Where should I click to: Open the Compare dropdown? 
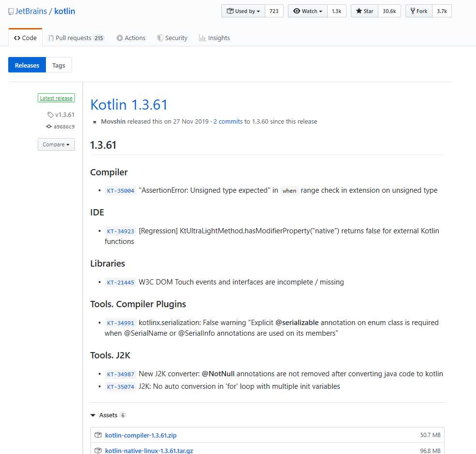(56, 144)
